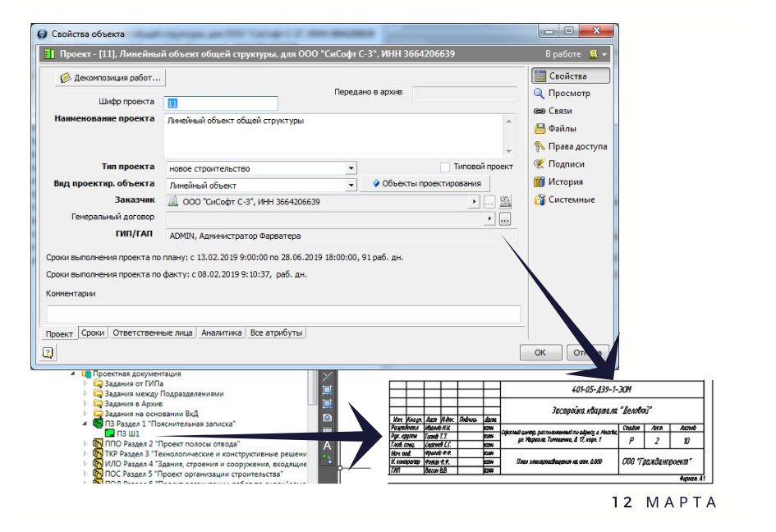Click the green project icon in the header bar
The width and height of the screenshot is (776, 532).
(x=49, y=54)
